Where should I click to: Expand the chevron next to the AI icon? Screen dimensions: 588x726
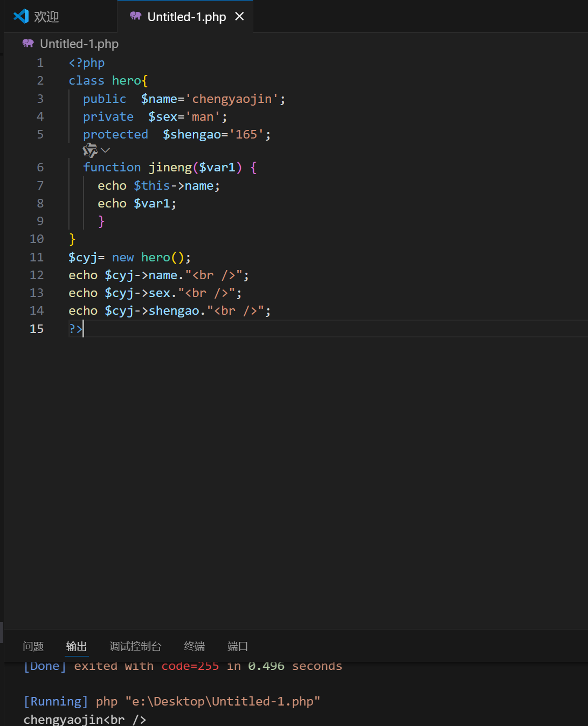click(106, 150)
